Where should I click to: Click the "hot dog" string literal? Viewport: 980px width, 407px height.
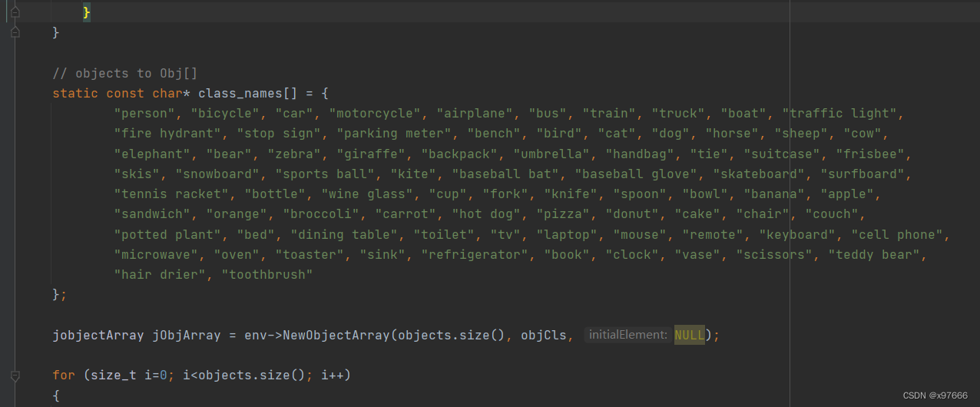point(486,214)
